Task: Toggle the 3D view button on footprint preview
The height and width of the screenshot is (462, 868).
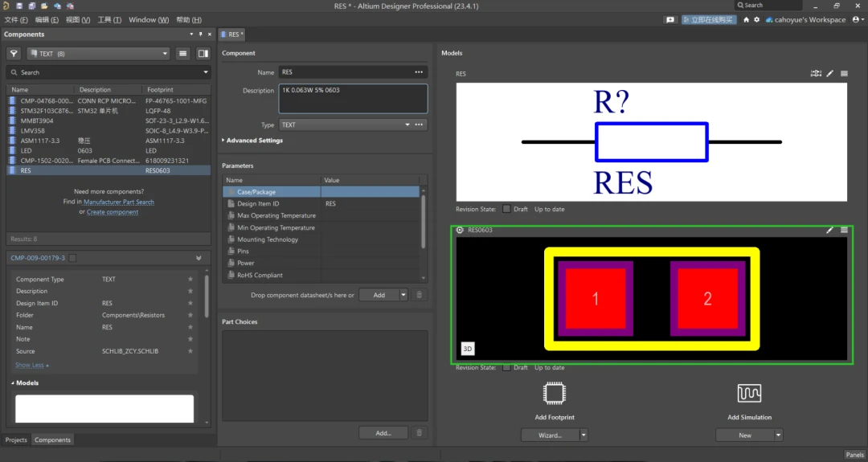Action: pyautogui.click(x=468, y=349)
